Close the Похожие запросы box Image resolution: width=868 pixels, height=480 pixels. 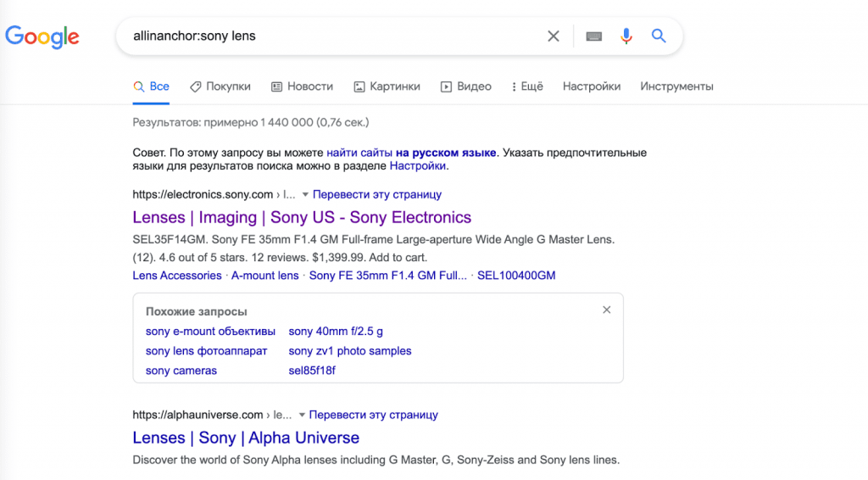607,310
